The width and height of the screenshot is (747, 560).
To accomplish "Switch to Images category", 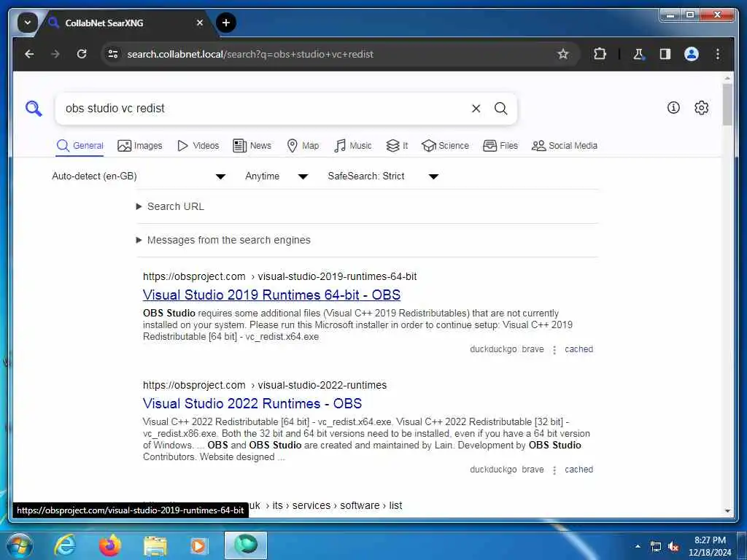I will [139, 146].
